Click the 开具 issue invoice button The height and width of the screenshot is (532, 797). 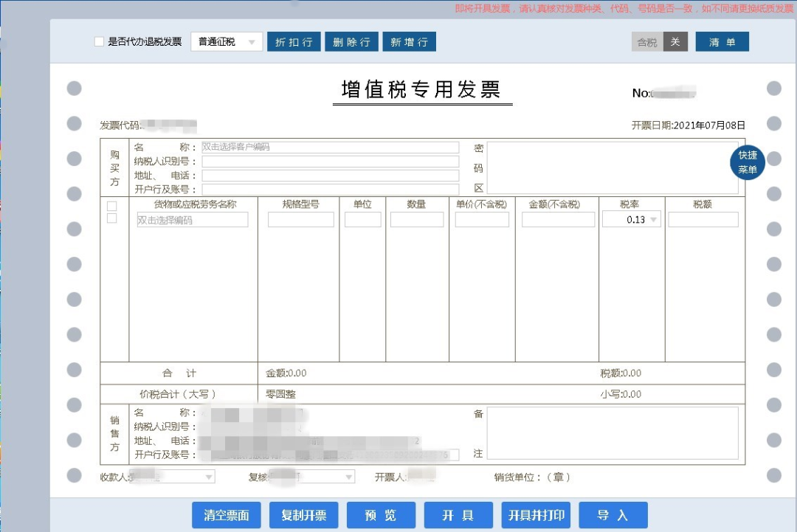458,515
